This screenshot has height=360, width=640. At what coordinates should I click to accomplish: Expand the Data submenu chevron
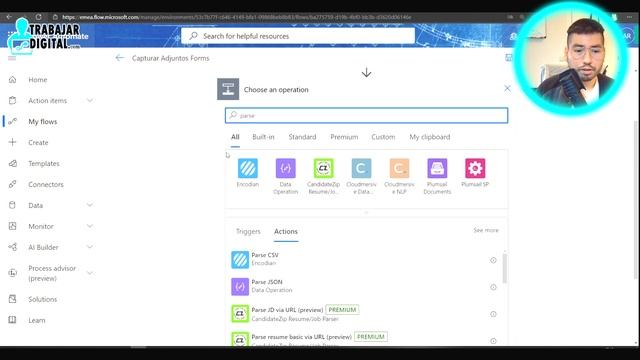pyautogui.click(x=90, y=205)
